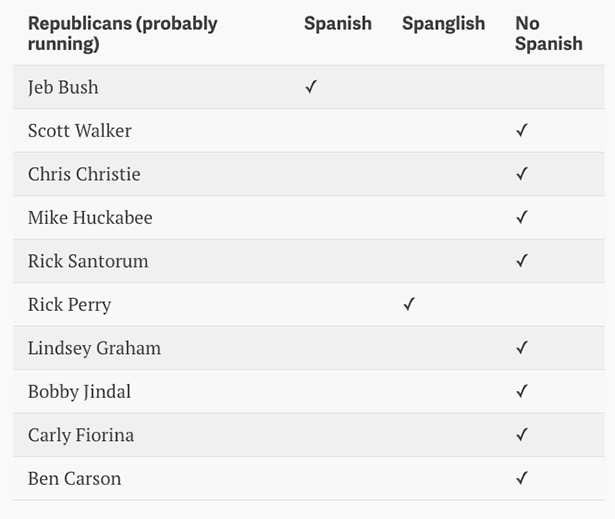Select the Rick Perry name cell
615x519 pixels.
pyautogui.click(x=69, y=305)
